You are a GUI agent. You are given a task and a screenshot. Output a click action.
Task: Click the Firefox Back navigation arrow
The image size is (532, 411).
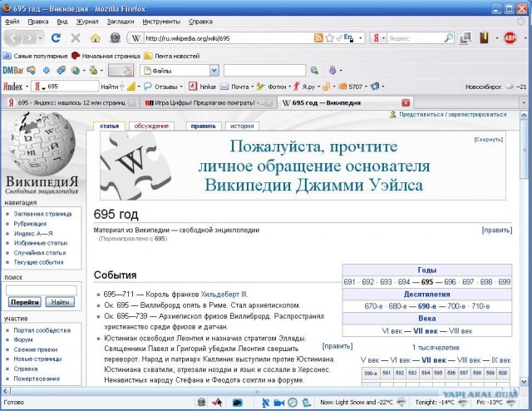coord(13,38)
